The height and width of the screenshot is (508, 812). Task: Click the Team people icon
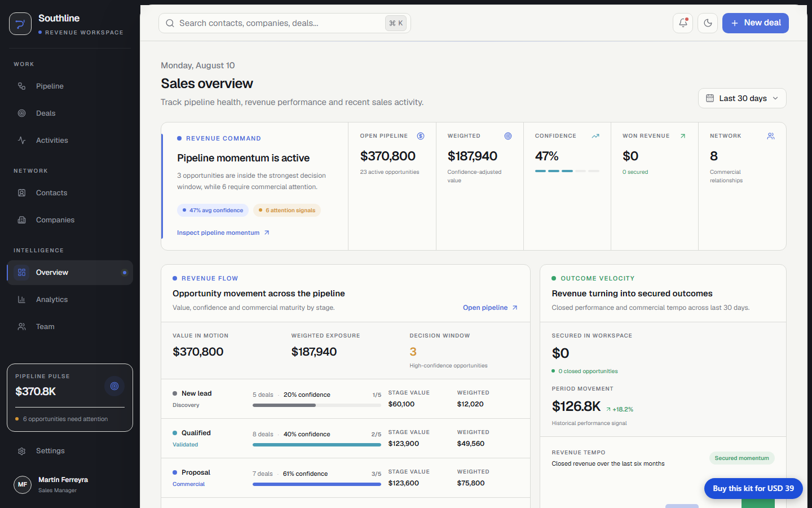22,327
